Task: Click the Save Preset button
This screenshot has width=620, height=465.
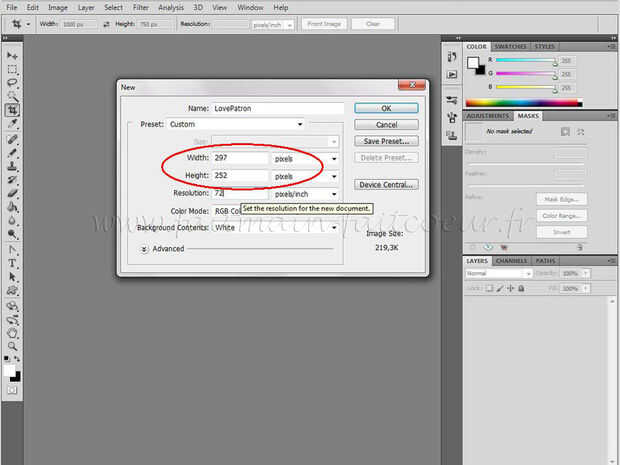Action: click(x=386, y=141)
